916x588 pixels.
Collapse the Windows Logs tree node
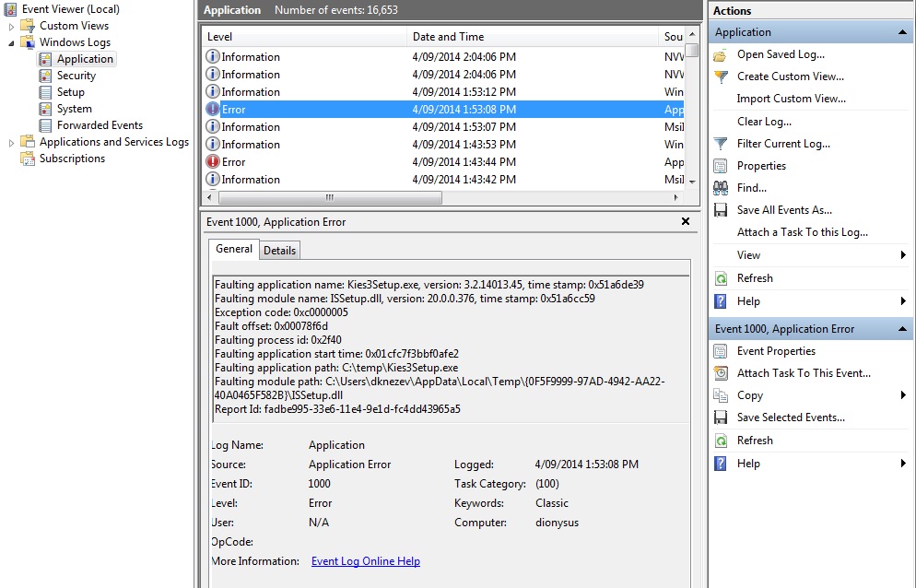point(11,42)
